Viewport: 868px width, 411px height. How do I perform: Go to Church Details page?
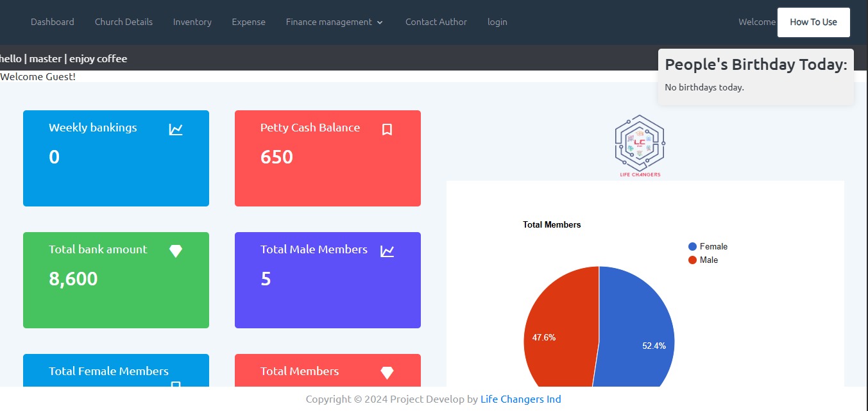(124, 22)
